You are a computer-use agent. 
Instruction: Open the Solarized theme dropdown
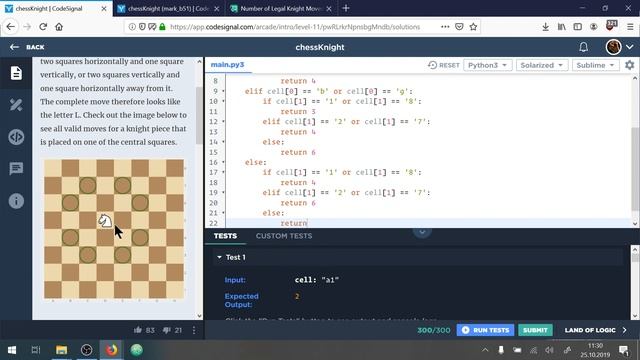[542, 65]
